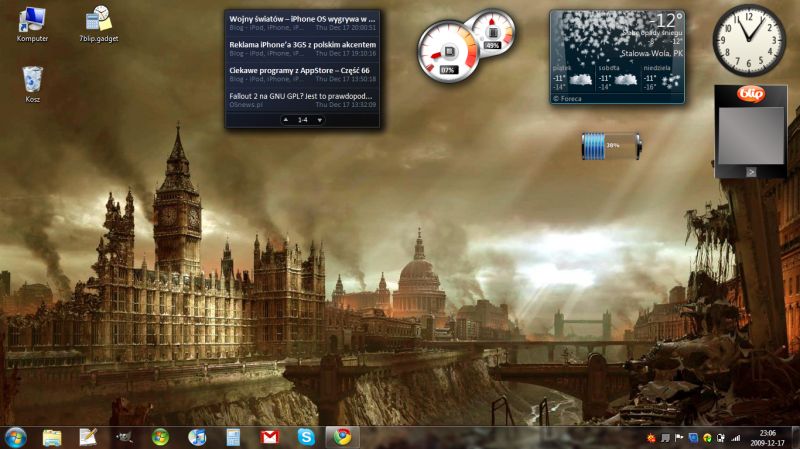Image resolution: width=800 pixels, height=449 pixels.
Task: Open Windows Explorer from the taskbar
Action: (x=52, y=437)
